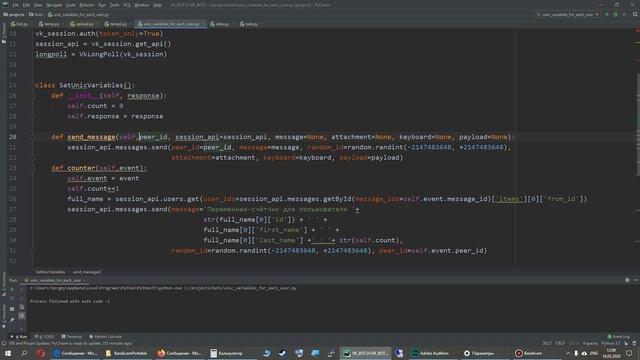Open the Python Console tool window
This screenshot has width=640, height=360.
pyautogui.click(x=105, y=337)
